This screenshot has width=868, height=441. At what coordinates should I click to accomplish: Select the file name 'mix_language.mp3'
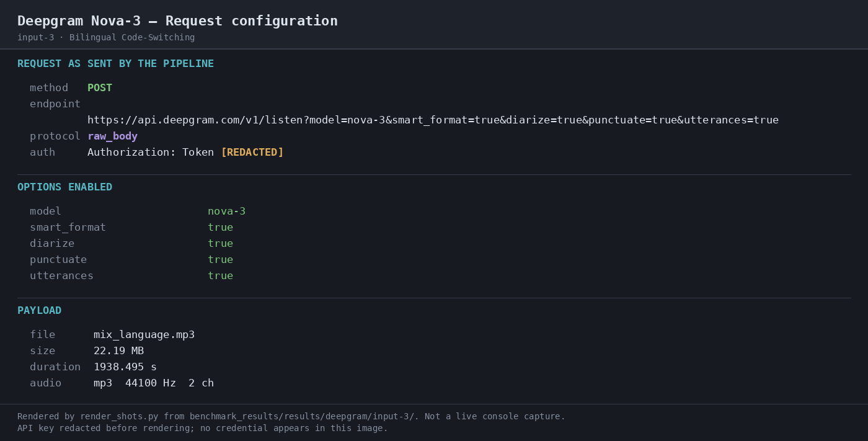tap(144, 335)
